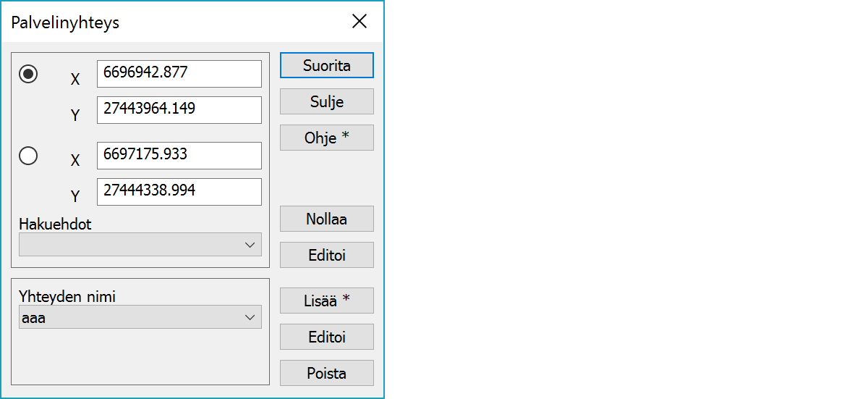
Task: Focus X field containing 6697175.933
Action: [x=179, y=156]
